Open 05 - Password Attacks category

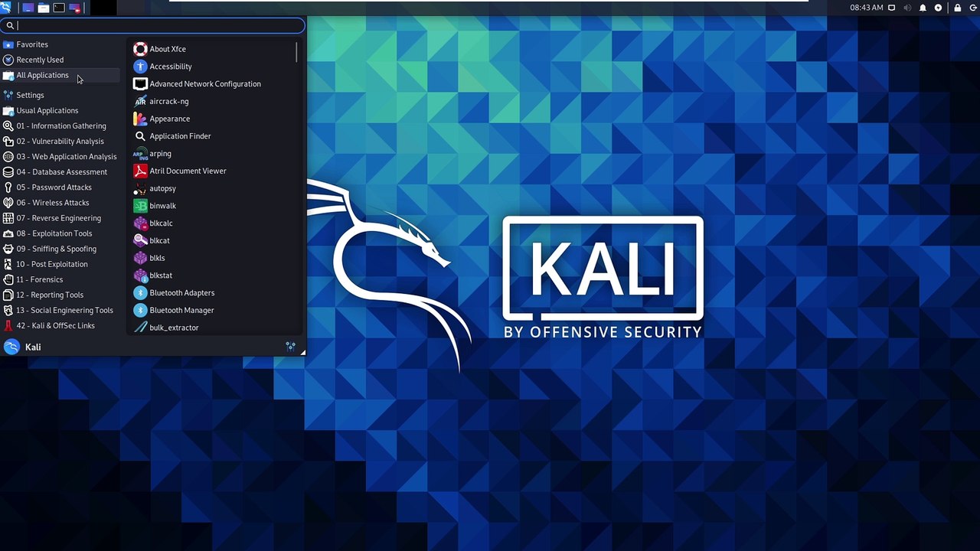pyautogui.click(x=60, y=187)
